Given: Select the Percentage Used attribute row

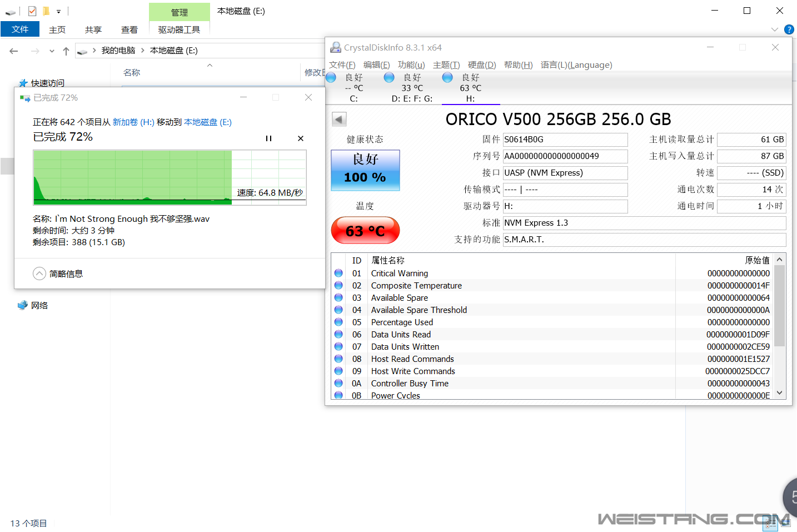Looking at the screenshot, I should [552, 322].
